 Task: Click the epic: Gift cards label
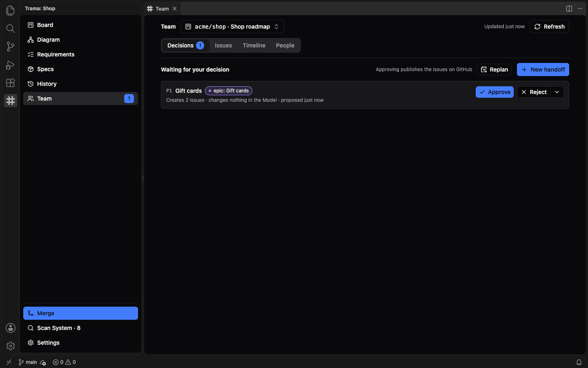click(229, 91)
